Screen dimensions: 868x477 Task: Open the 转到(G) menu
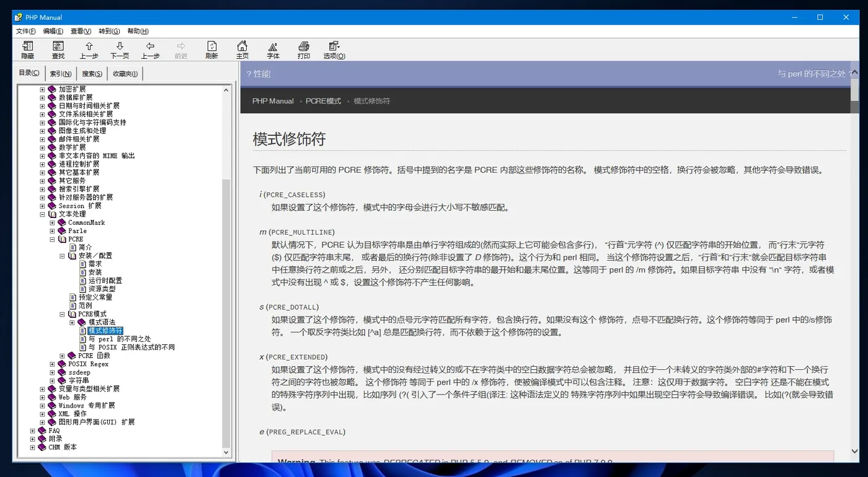[x=109, y=31]
